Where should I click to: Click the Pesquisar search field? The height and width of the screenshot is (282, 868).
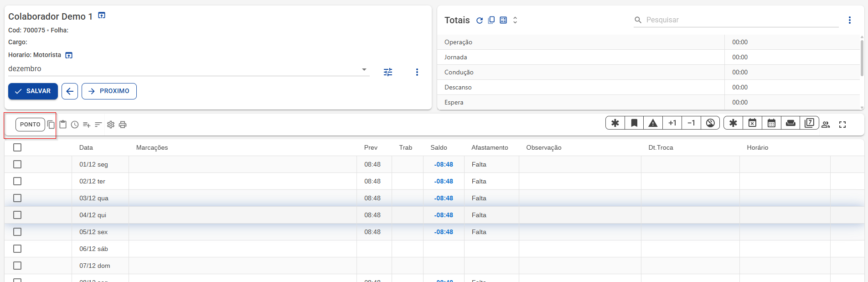click(x=736, y=20)
